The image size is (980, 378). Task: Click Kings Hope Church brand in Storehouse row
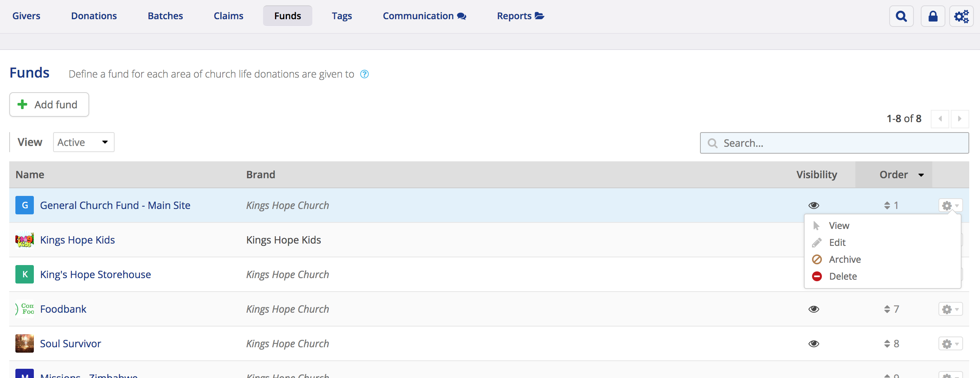(x=288, y=275)
